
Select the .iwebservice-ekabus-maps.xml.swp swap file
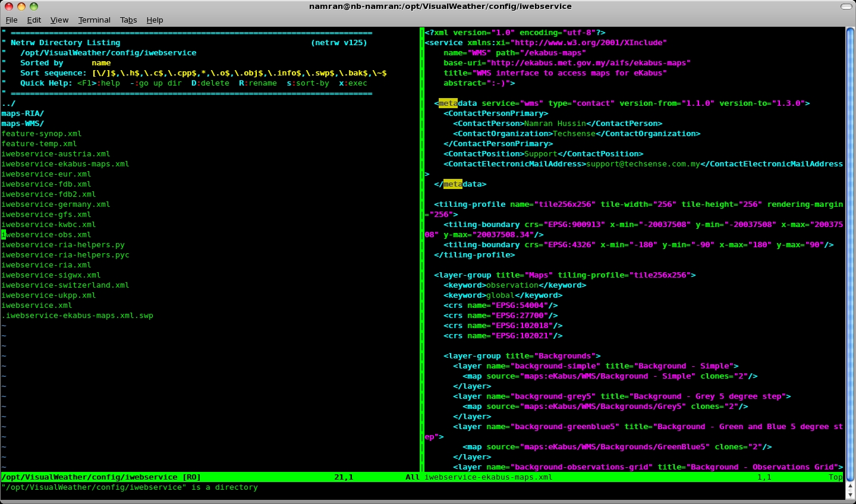tap(77, 316)
